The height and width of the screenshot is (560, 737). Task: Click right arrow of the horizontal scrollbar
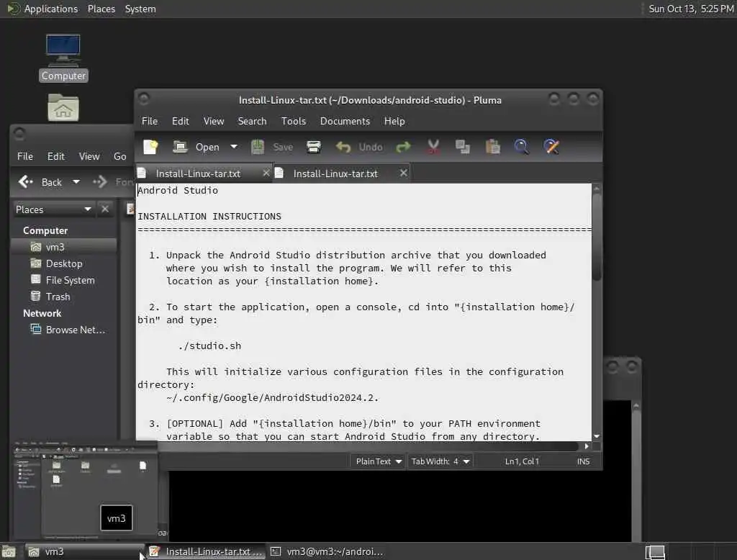(x=587, y=446)
